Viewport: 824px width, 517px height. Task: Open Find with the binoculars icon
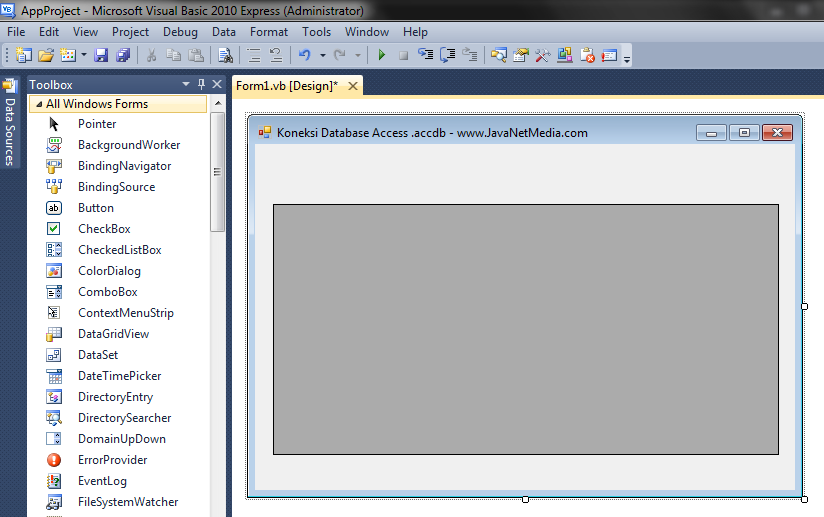(225, 55)
